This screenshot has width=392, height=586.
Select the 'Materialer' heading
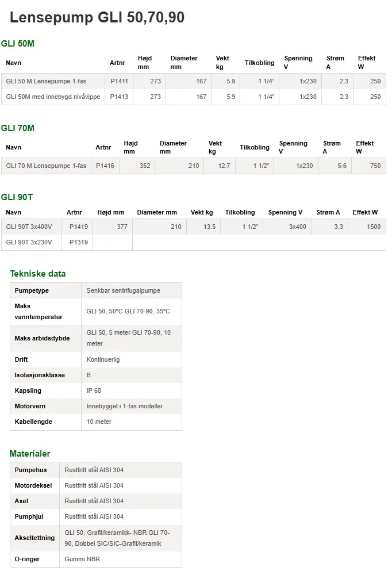coord(30,454)
